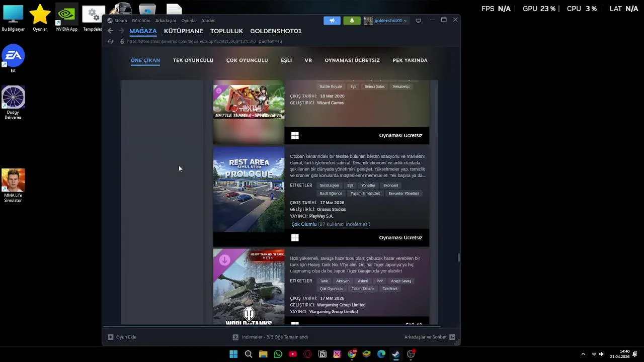Open Wargaming Group Limited developer link
Screen dimensions: 644x362
(x=341, y=305)
